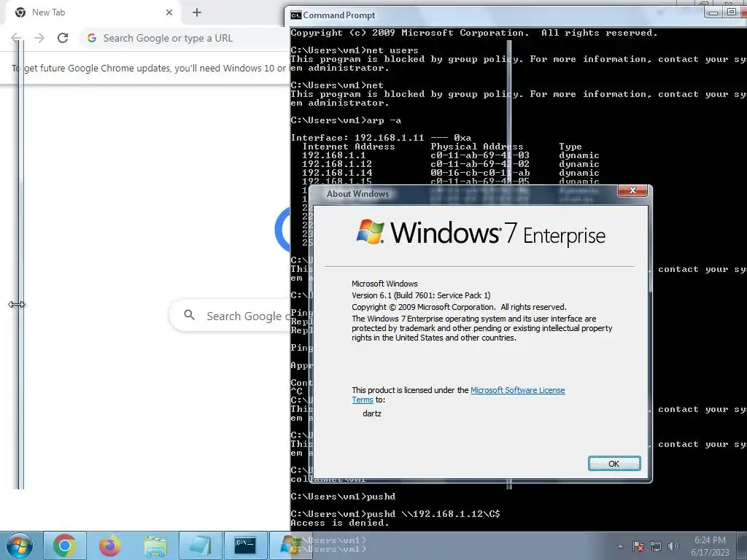Click pushd \\192.168.1.12\C$ command line
Image resolution: width=747 pixels, height=560 pixels.
tap(395, 514)
